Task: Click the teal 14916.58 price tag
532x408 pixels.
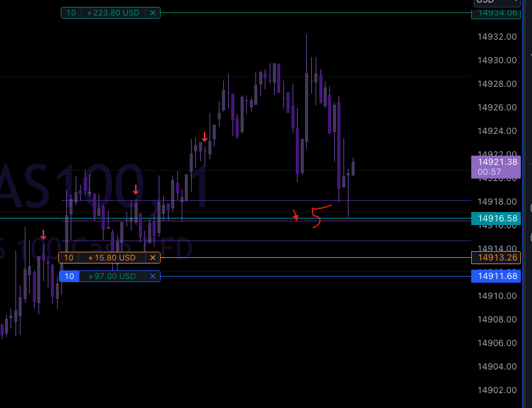Action: [495, 218]
